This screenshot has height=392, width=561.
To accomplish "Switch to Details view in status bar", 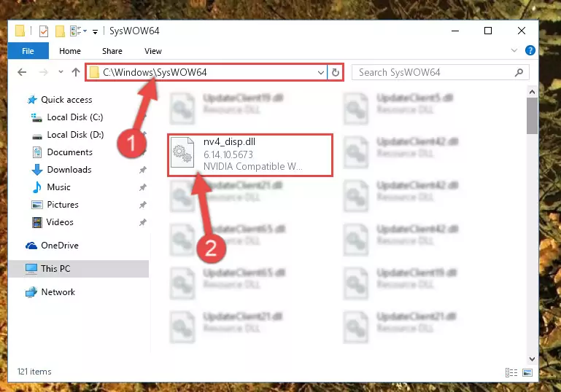I will pos(511,373).
